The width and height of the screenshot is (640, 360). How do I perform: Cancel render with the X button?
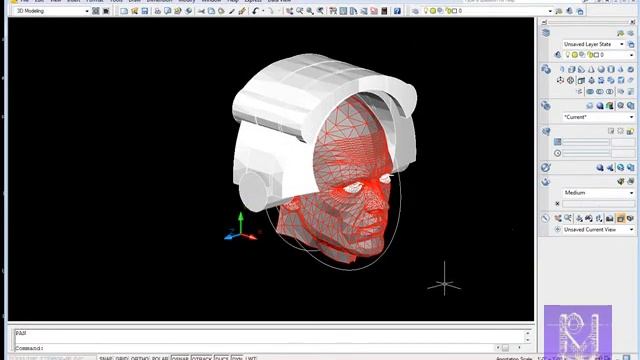pyautogui.click(x=557, y=203)
